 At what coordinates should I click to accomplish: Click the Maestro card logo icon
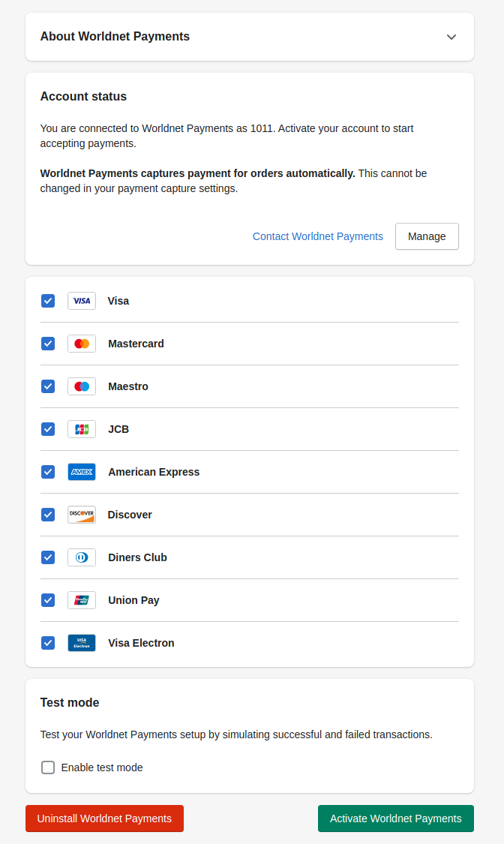click(x=82, y=386)
